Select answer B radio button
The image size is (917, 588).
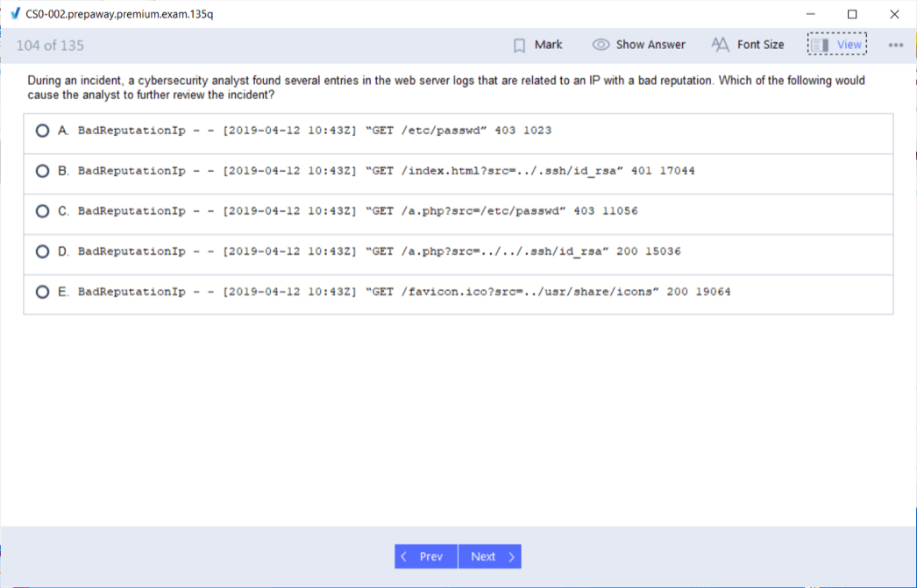(42, 171)
